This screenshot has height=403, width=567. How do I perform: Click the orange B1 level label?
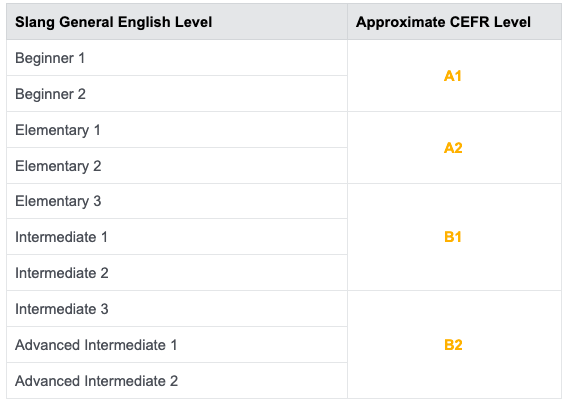click(x=453, y=237)
